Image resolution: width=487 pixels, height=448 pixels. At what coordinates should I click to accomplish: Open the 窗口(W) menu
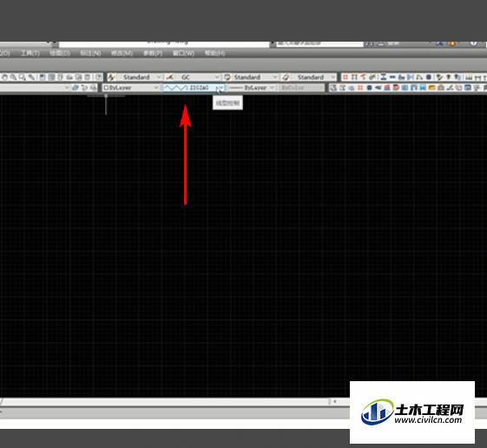pos(183,54)
